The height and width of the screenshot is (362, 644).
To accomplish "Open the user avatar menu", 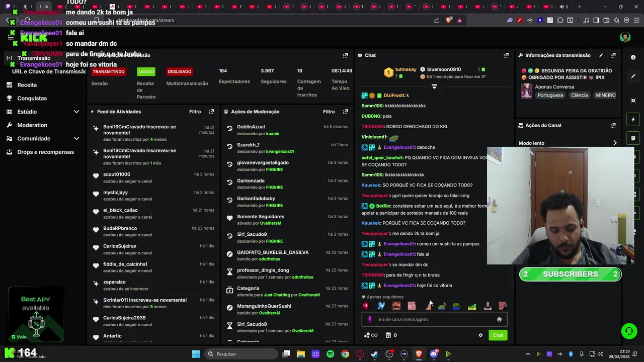I will click(625, 37).
